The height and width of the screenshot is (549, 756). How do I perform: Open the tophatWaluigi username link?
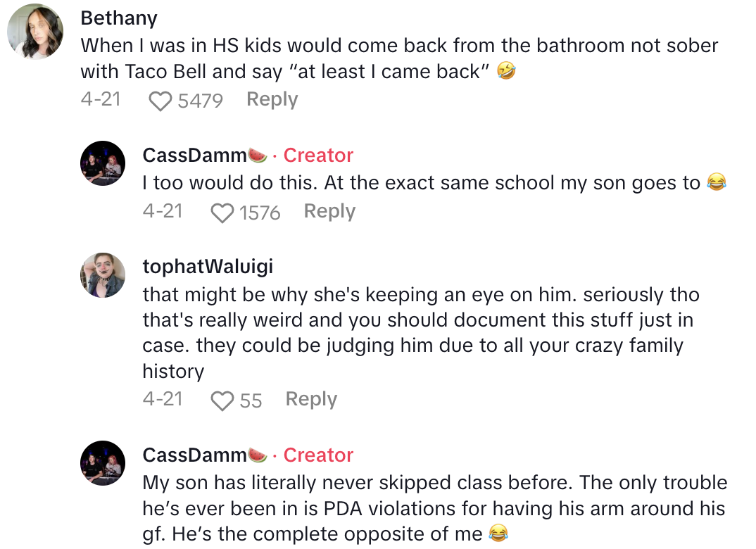pos(208,267)
